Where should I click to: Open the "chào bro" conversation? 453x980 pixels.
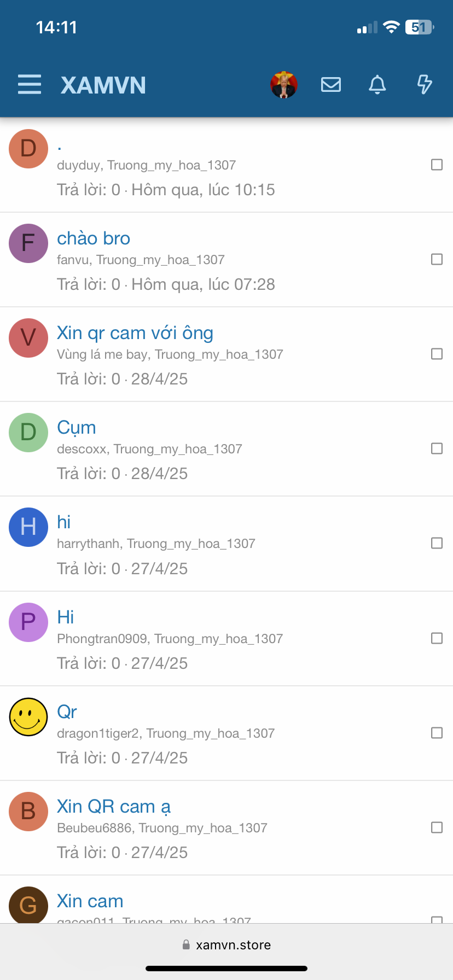94,238
